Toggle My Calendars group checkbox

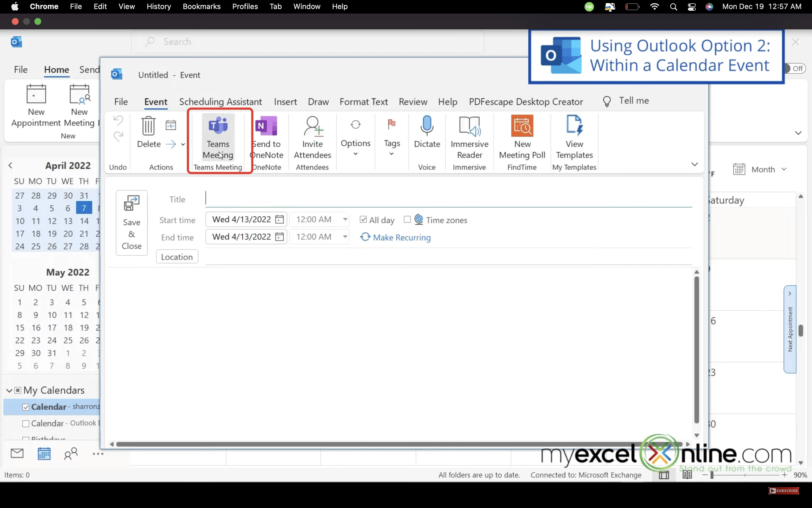[x=18, y=390]
